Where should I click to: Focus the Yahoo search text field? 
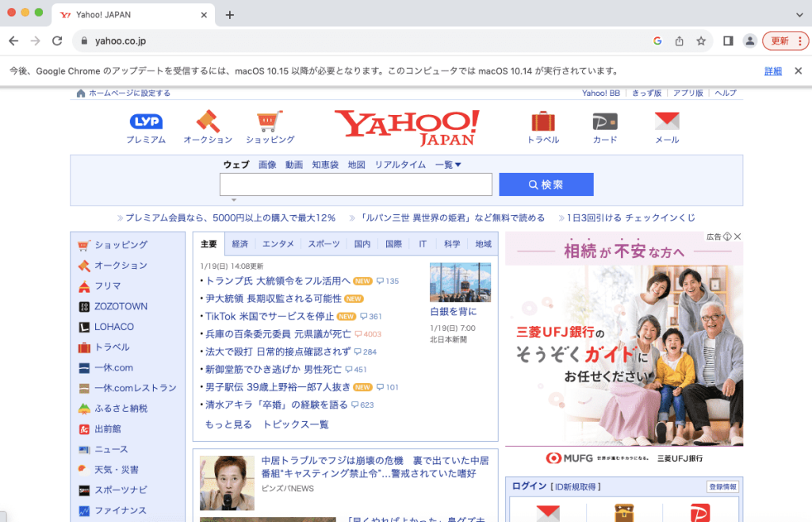click(356, 184)
